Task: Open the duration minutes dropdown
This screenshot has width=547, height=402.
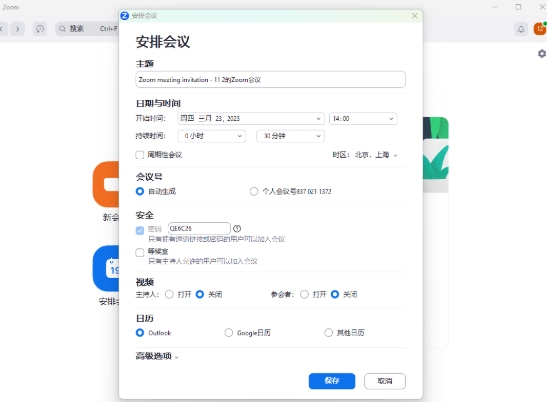Action: [290, 136]
